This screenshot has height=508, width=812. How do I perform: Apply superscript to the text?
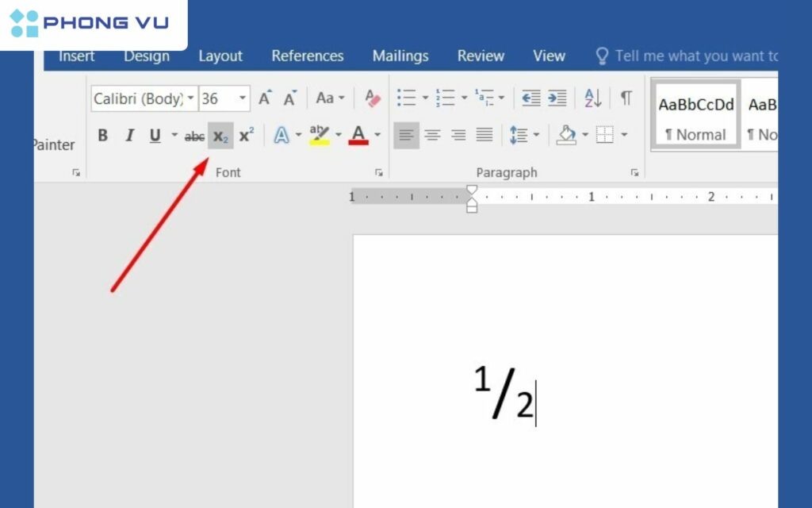(x=245, y=135)
